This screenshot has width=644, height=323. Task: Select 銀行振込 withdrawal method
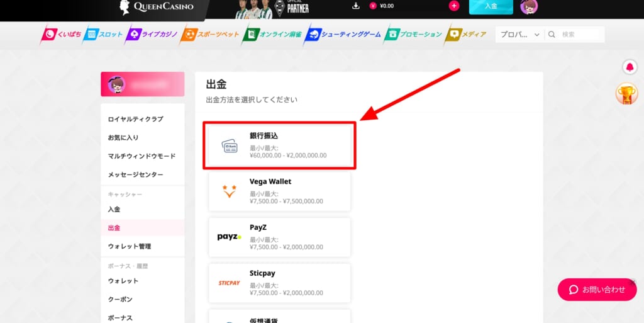click(280, 145)
